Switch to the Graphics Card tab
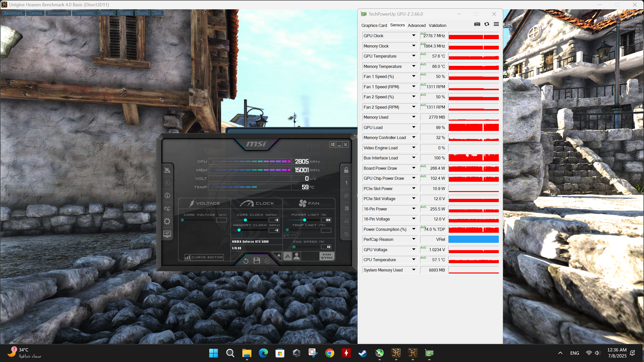The height and width of the screenshot is (362, 644). pyautogui.click(x=374, y=25)
